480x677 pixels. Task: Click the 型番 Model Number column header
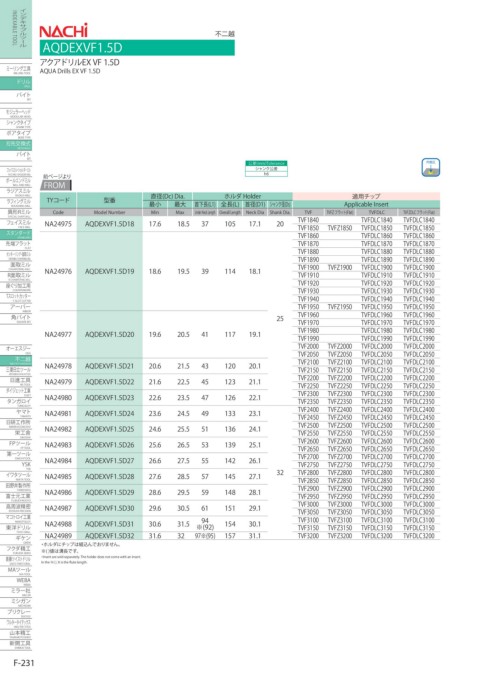[110, 200]
